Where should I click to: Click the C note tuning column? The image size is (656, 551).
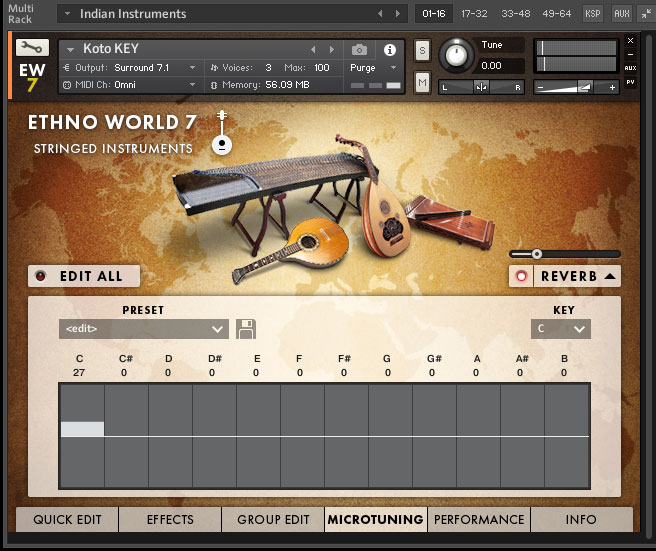coord(82,436)
